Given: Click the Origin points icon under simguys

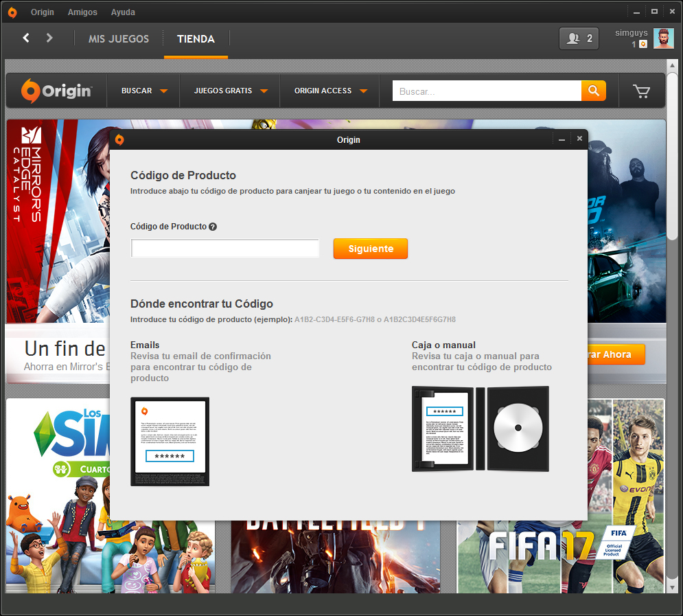Looking at the screenshot, I should 643,44.
